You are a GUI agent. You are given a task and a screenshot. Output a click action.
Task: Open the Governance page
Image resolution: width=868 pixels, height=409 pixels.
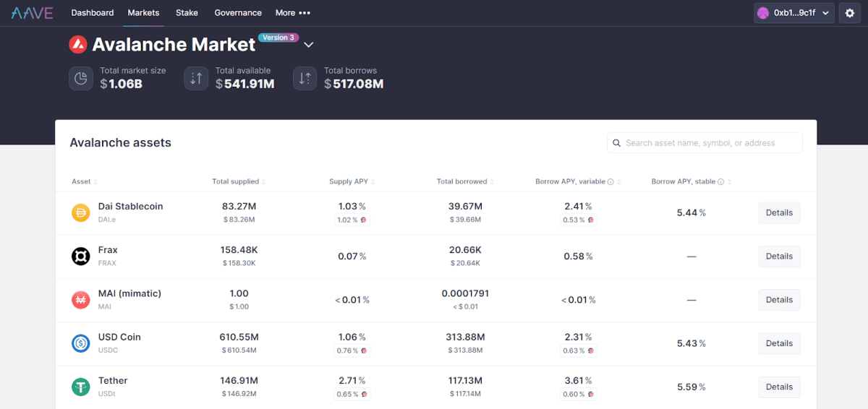[238, 13]
